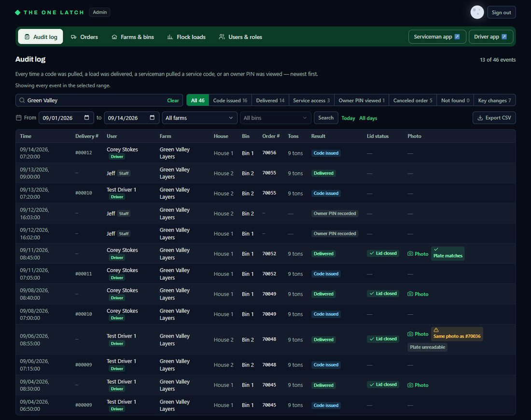The image size is (531, 420).
Task: Click delivery #00012
Action: pos(84,153)
